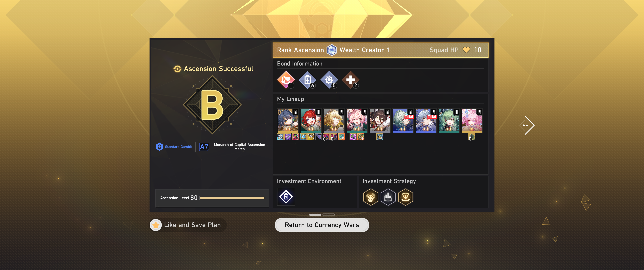Select the pink heart bond icon
This screenshot has height=270, width=644.
point(286,80)
